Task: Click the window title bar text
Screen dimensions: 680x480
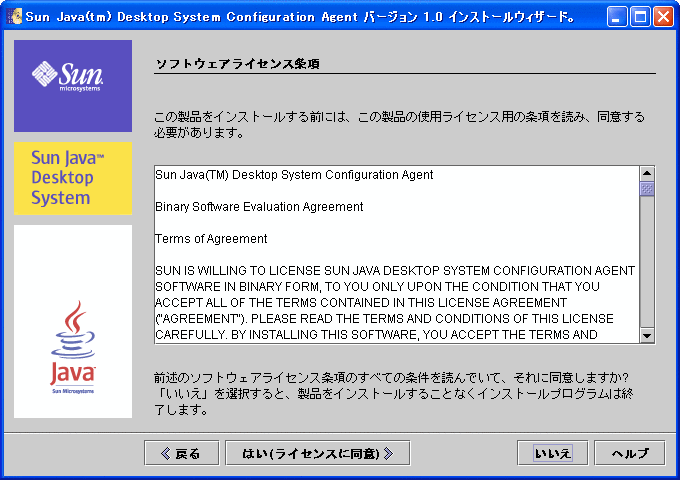Action: tap(300, 17)
